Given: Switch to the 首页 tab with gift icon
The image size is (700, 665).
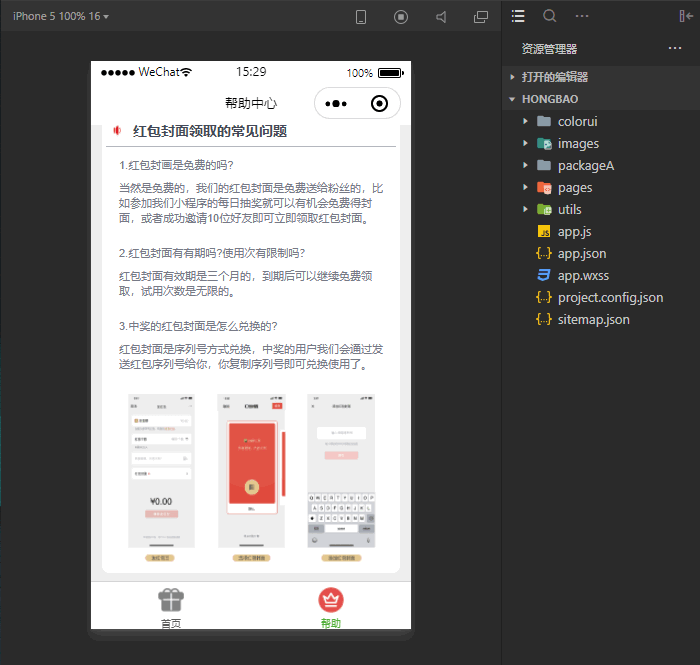Looking at the screenshot, I should 171,607.
